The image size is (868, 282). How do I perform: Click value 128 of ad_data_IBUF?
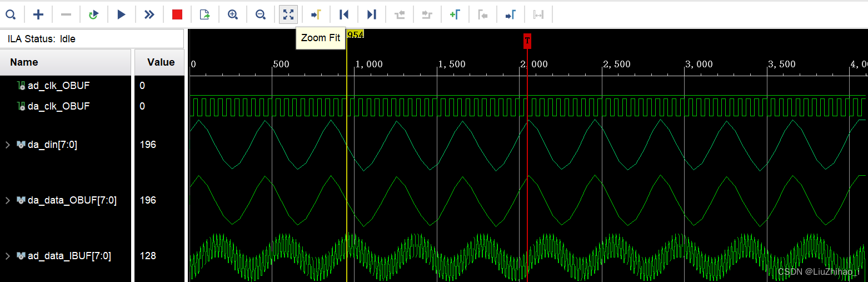pos(148,256)
